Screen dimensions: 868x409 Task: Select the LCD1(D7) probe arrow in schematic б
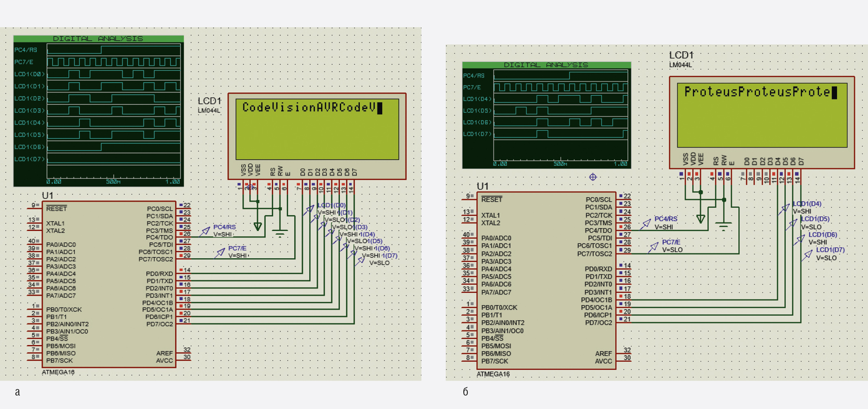(x=807, y=255)
